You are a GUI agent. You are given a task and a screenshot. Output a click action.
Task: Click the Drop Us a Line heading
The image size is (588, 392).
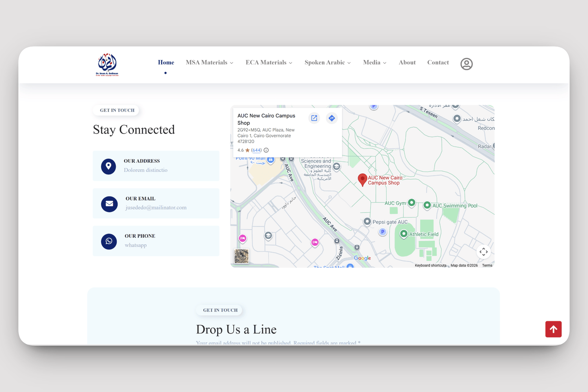(236, 330)
